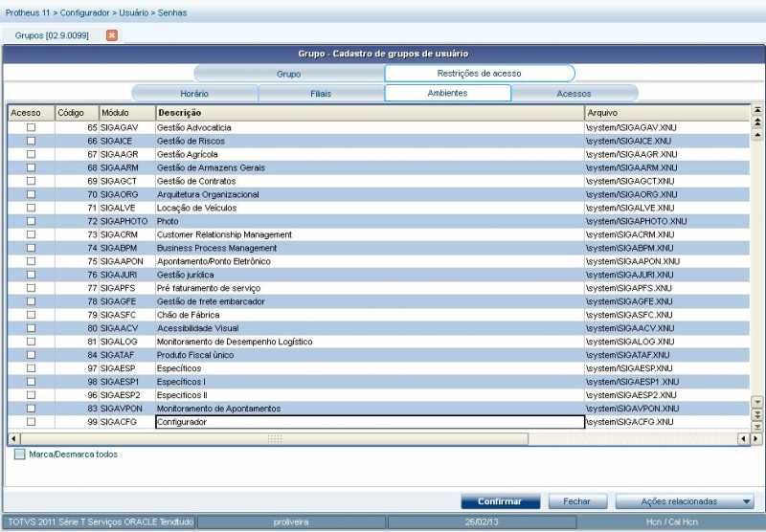Click the Módulo column header
The image size is (766, 532).
click(127, 113)
